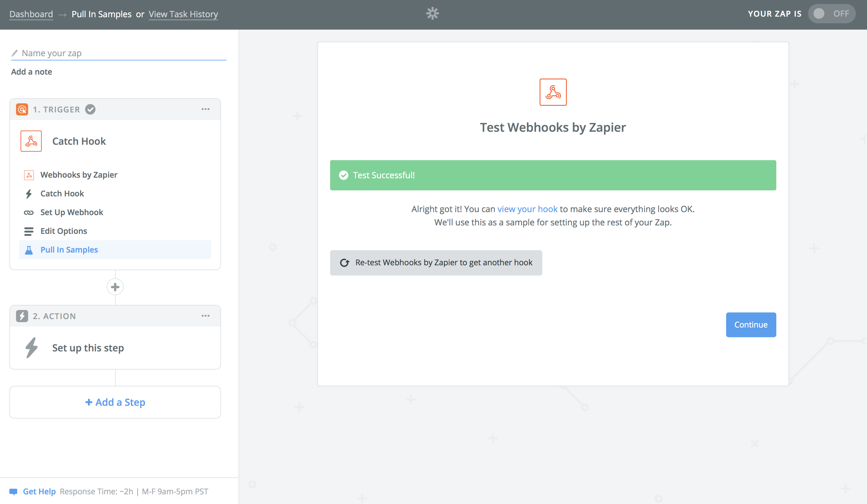Viewport: 867px width, 504px height.
Task: Expand the Set up this step action
Action: (88, 348)
